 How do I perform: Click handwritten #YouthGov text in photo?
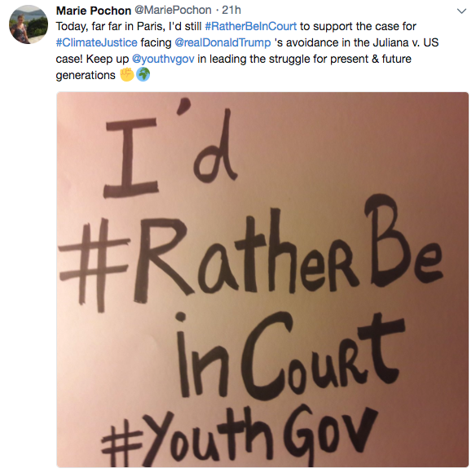point(240,436)
